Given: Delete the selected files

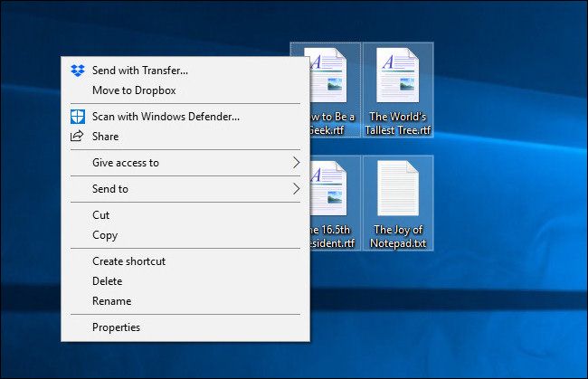Looking at the screenshot, I should click(107, 281).
